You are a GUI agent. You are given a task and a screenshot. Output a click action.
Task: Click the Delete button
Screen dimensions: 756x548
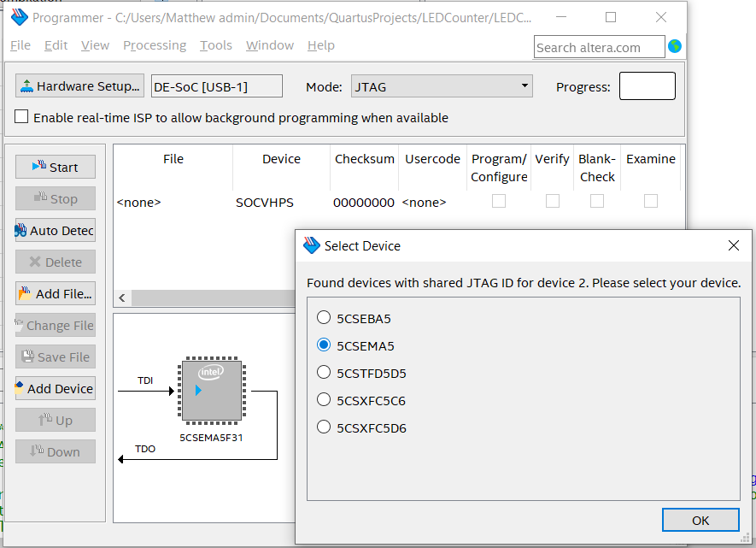point(56,262)
